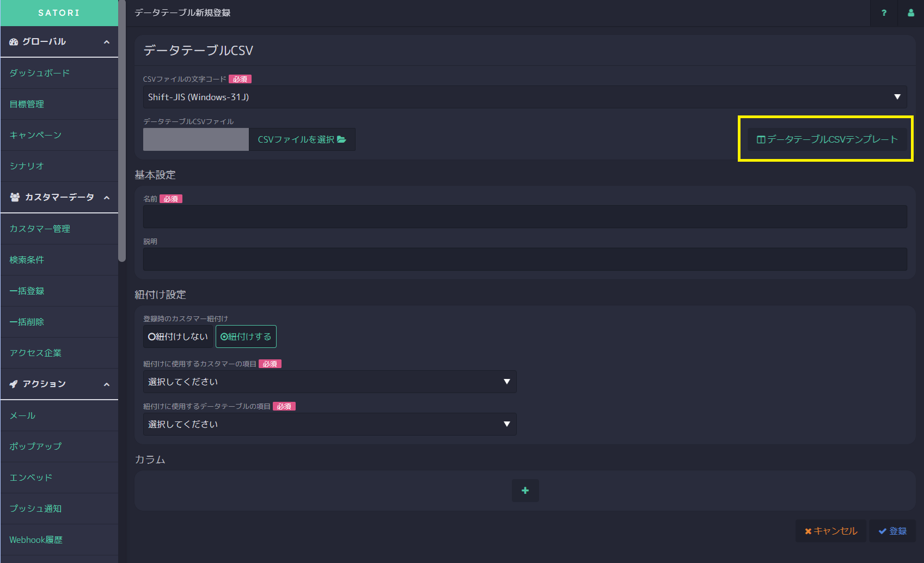Screen dimensions: 924x563
Task: Collapse the グローバル section chevron
Action: click(107, 42)
